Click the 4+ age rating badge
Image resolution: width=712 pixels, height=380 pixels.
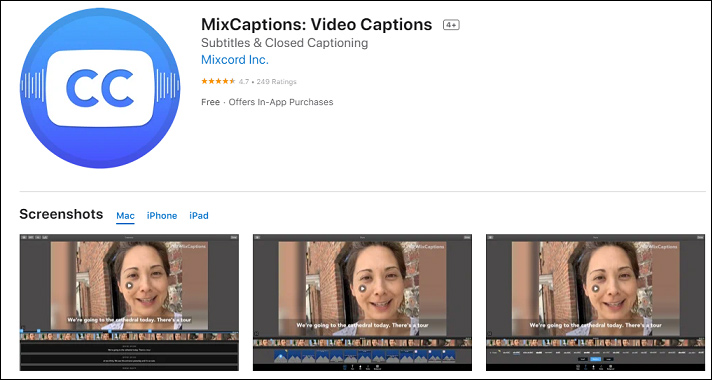[x=451, y=25]
